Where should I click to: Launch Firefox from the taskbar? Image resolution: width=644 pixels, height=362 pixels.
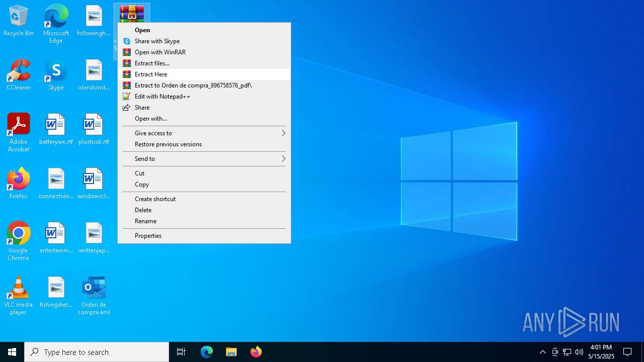(256, 352)
